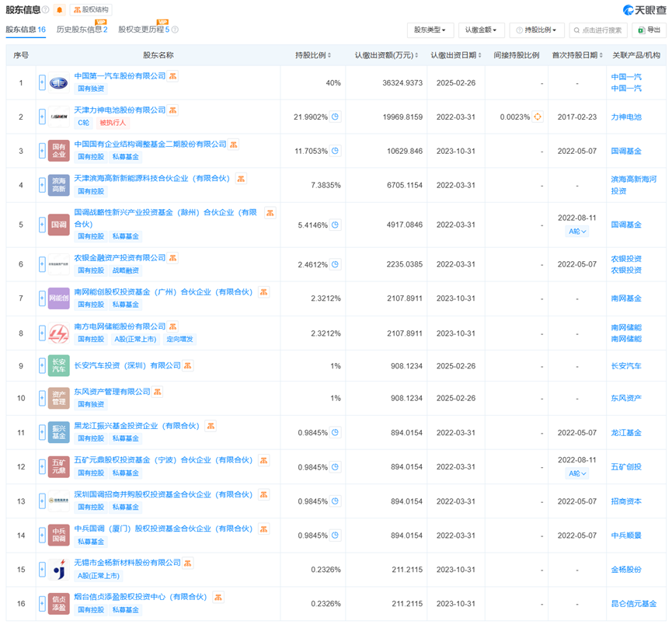The height and width of the screenshot is (628, 672).
Task: Open the 股权结构 equity structure chart
Action: [x=91, y=10]
